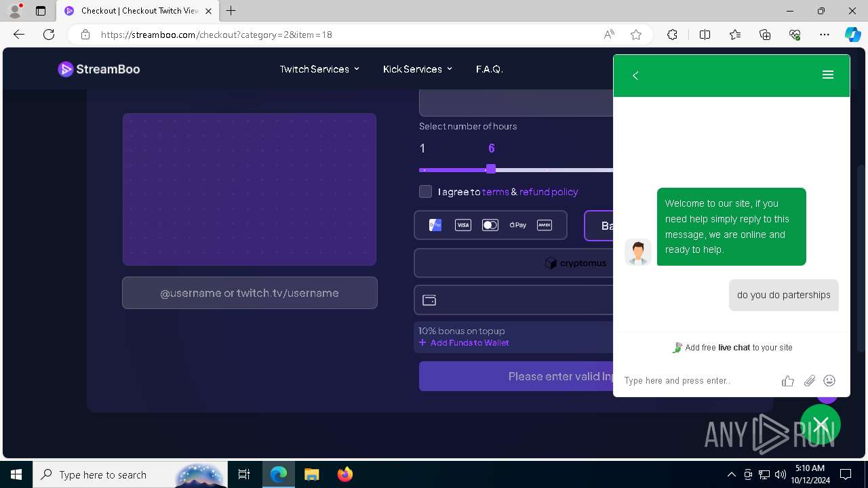
Task: Open Collections icon in toolbar
Action: tap(765, 35)
